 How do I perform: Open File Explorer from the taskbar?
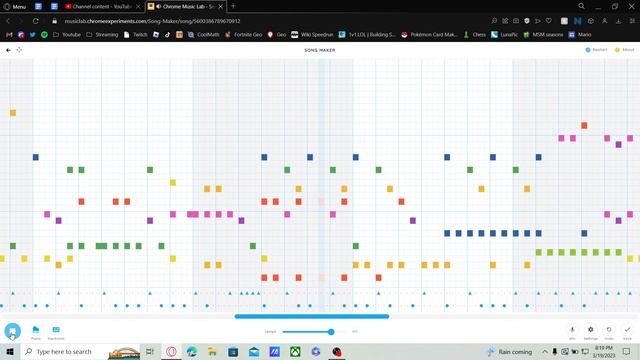coord(212,351)
